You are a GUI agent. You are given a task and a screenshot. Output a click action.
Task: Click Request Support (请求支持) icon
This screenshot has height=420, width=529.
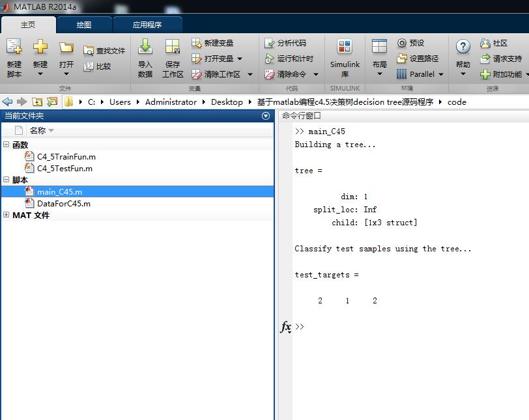click(x=485, y=59)
